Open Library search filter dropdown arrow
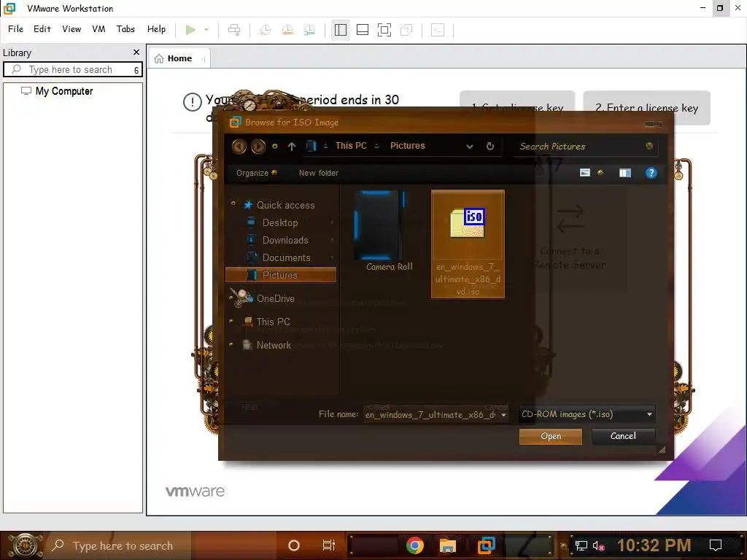 tap(136, 70)
